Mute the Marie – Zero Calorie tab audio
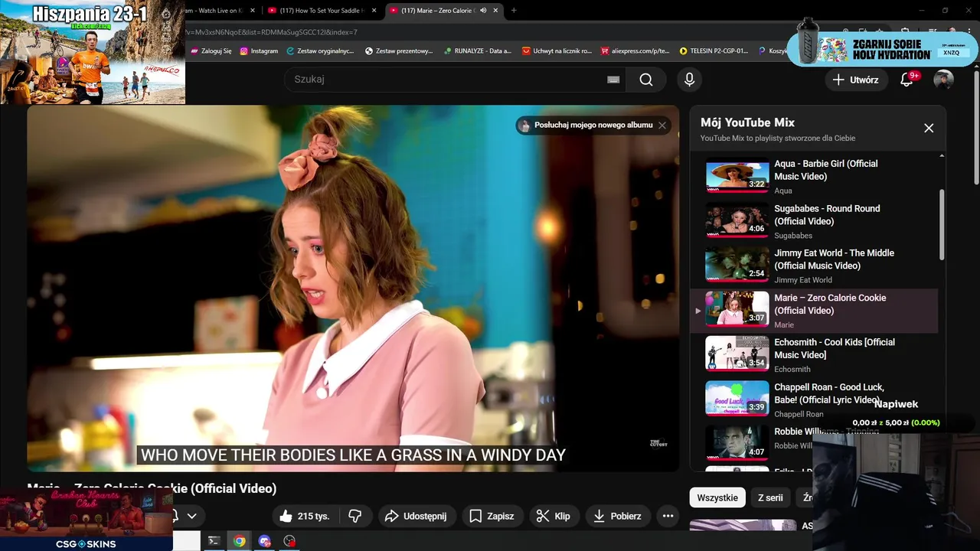 [x=483, y=11]
